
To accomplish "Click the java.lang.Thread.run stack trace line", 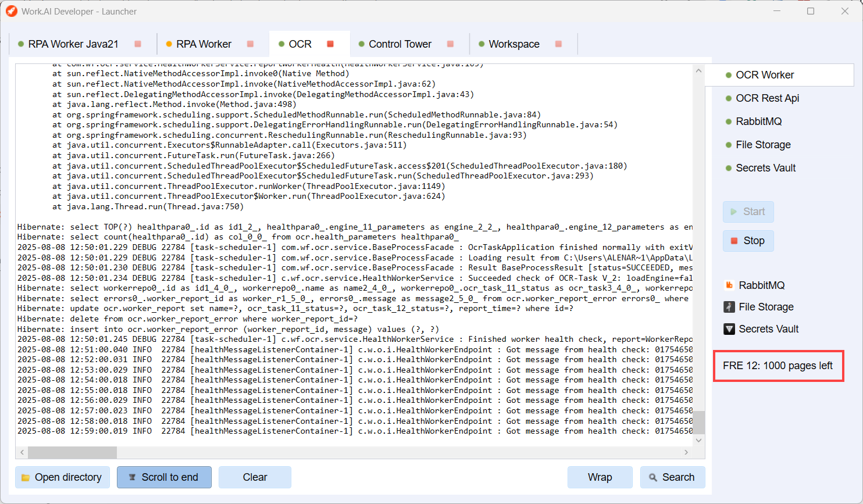I will click(148, 206).
